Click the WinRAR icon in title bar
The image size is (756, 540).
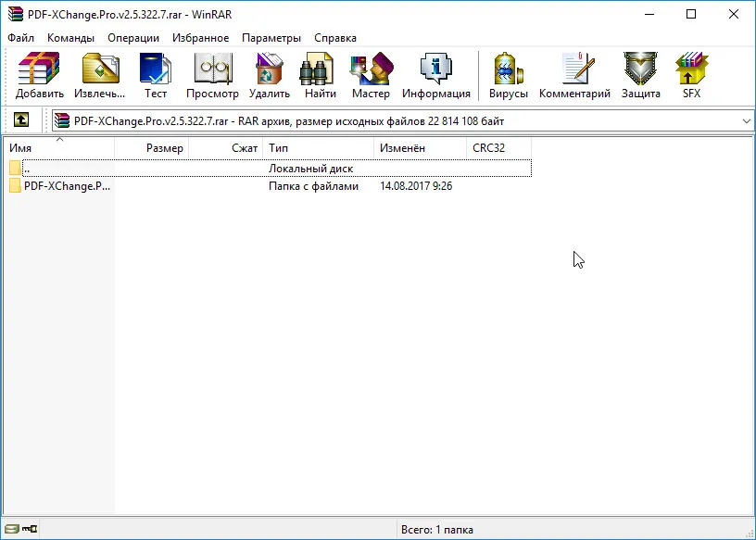point(16,14)
